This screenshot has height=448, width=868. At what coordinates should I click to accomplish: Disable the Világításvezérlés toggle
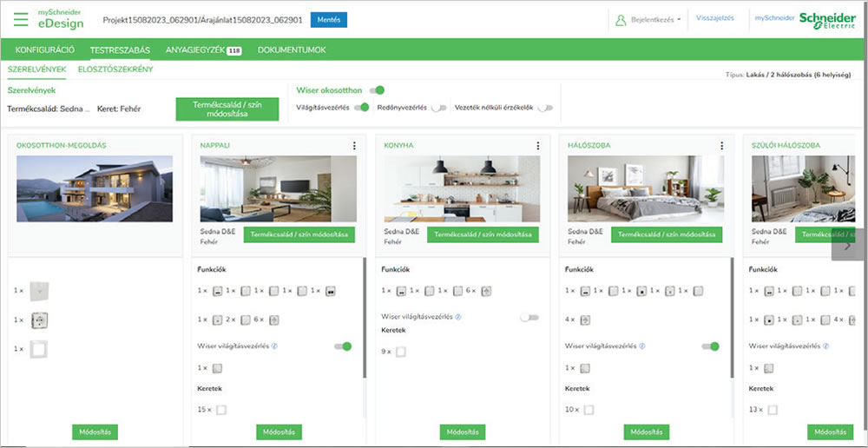coord(361,108)
